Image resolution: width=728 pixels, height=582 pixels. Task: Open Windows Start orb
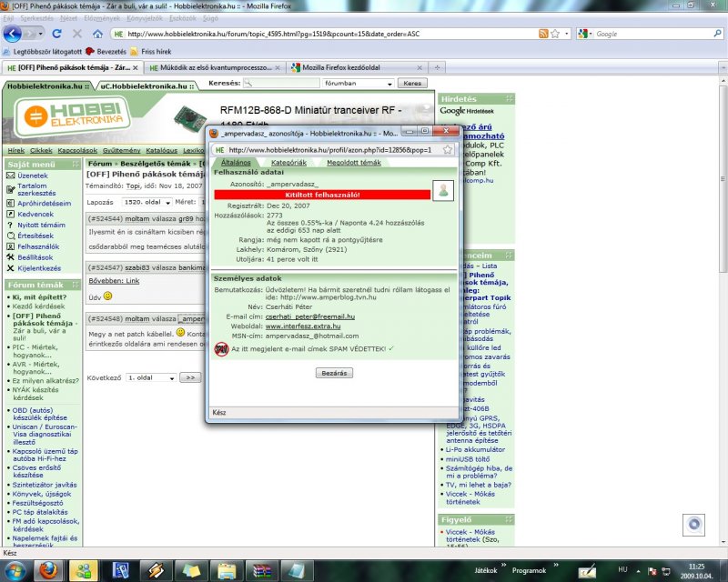click(15, 570)
